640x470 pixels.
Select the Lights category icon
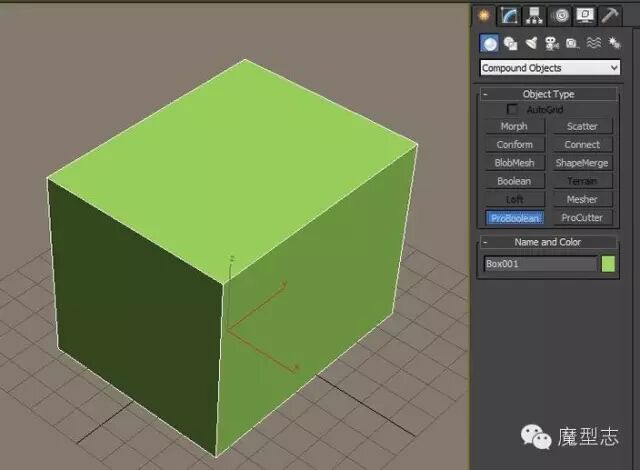[531, 43]
